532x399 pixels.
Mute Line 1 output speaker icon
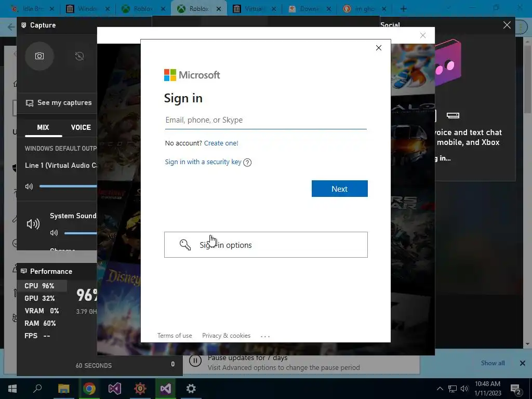click(29, 187)
